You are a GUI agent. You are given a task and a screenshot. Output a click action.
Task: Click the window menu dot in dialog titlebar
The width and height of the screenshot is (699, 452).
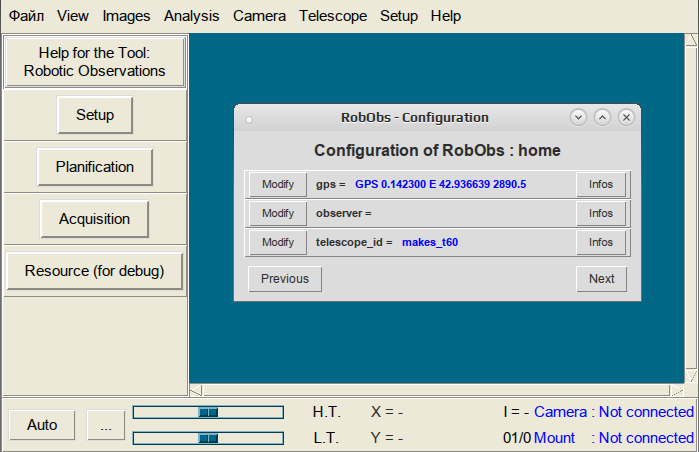[249, 119]
